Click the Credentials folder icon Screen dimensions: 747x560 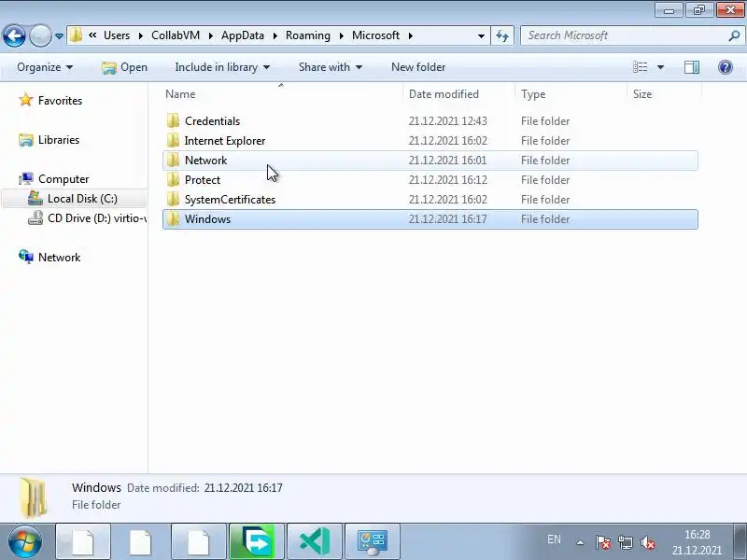coord(174,120)
